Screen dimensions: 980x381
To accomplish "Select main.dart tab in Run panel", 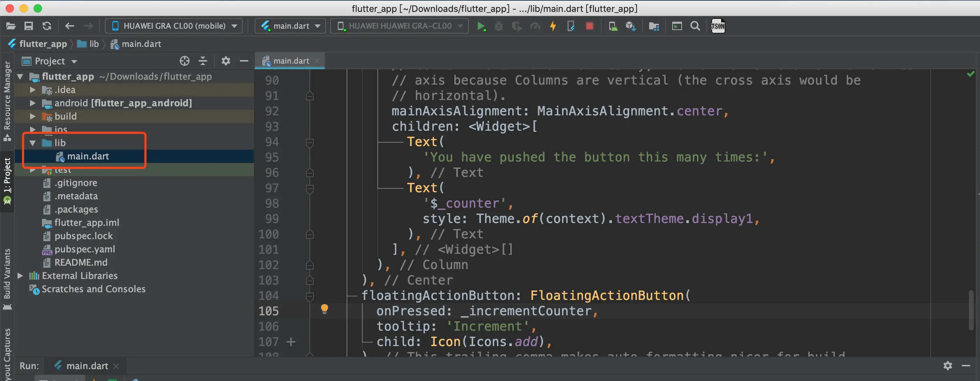I will (x=87, y=366).
